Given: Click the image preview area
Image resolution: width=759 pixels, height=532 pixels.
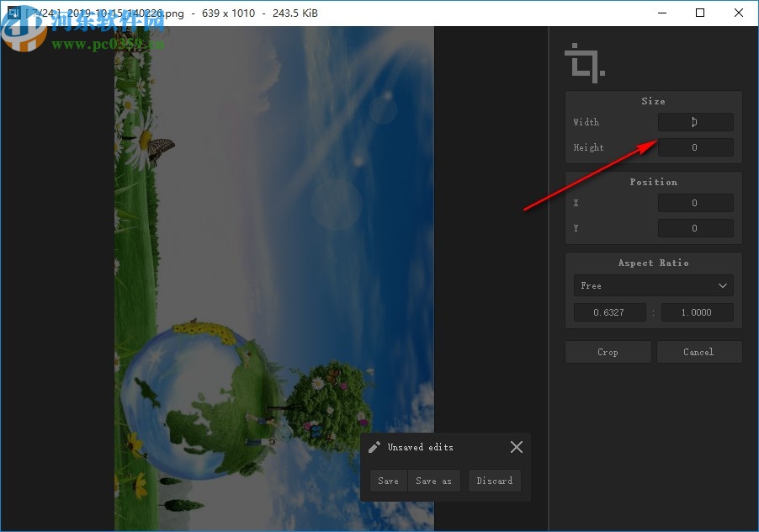Looking at the screenshot, I should [274, 279].
